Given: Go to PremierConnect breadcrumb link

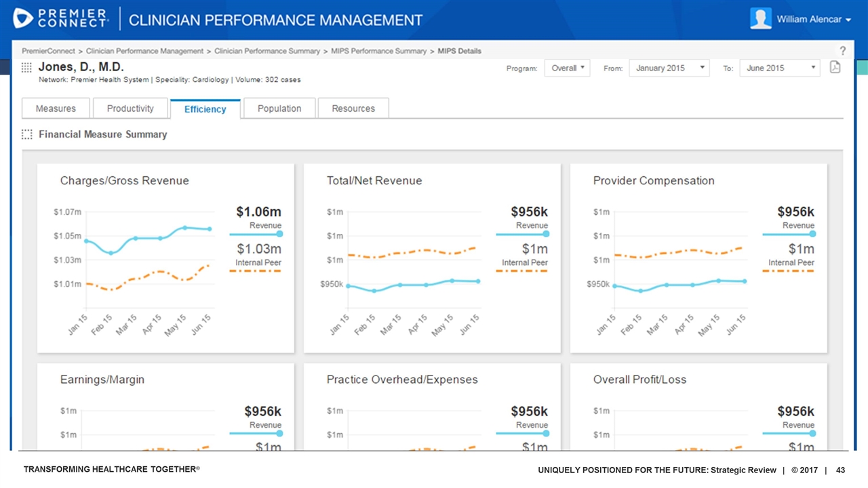Looking at the screenshot, I should (49, 51).
